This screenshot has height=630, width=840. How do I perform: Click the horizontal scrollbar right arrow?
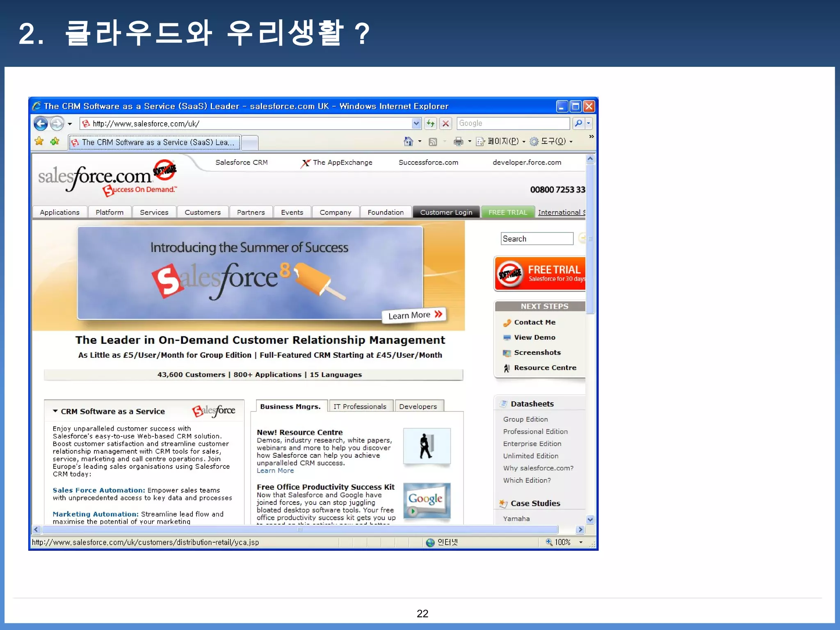click(580, 530)
